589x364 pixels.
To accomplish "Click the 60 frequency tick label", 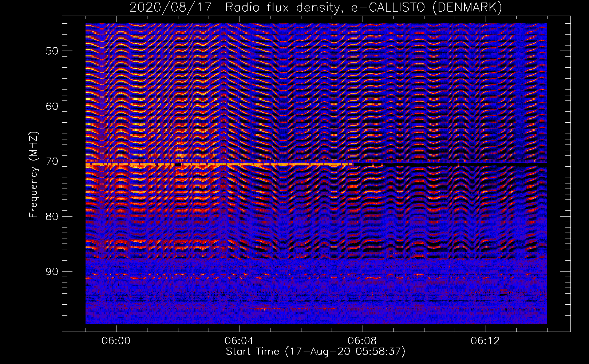I will [52, 106].
